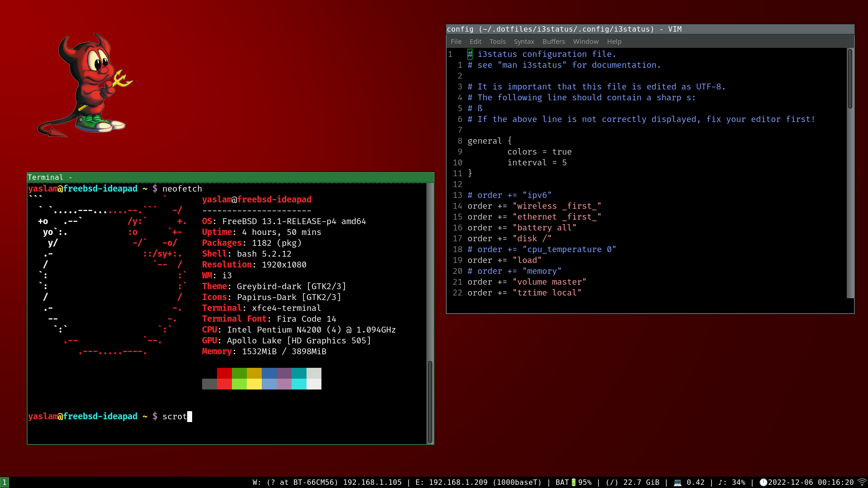Screen dimensions: 868x488
Task: Open the Tools menu in VIM
Action: [x=497, y=42]
